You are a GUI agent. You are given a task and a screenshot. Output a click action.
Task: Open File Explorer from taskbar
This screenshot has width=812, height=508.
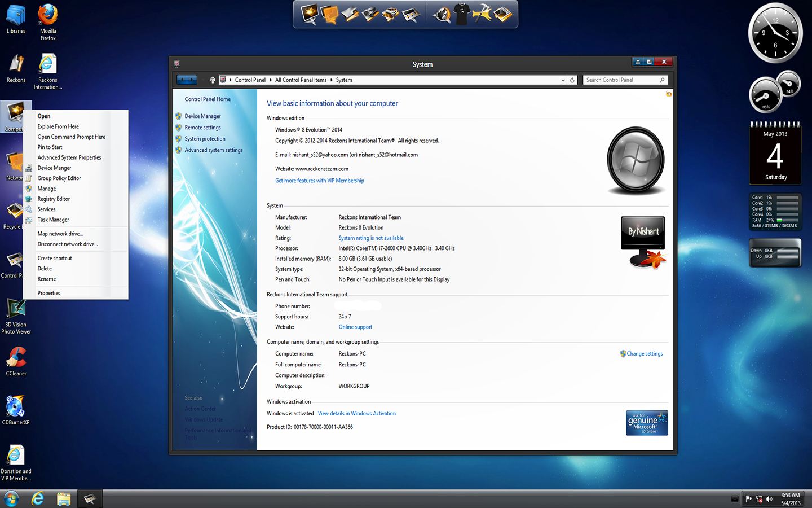coord(64,498)
